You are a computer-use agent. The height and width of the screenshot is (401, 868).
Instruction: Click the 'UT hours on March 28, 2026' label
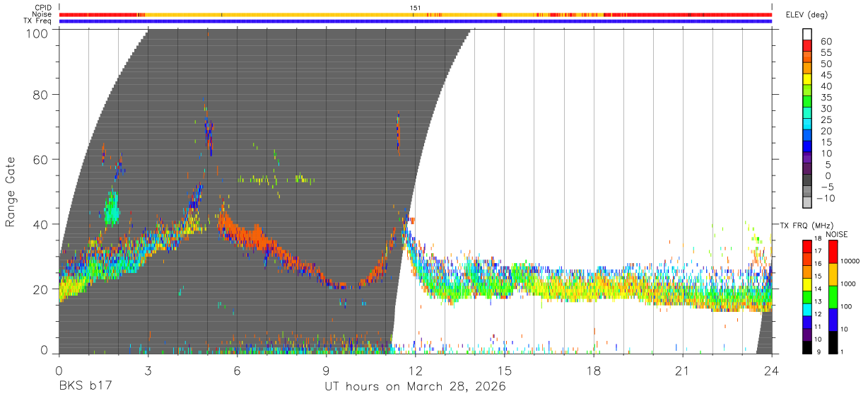[415, 387]
